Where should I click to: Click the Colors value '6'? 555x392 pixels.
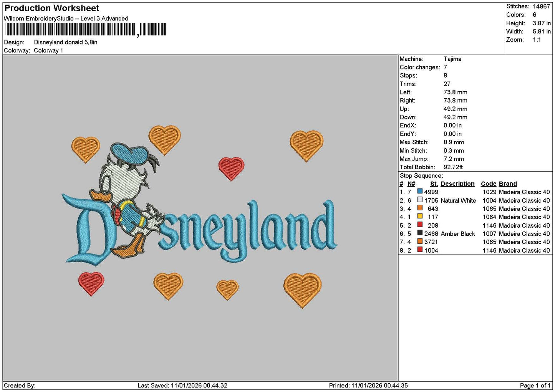pos(535,15)
